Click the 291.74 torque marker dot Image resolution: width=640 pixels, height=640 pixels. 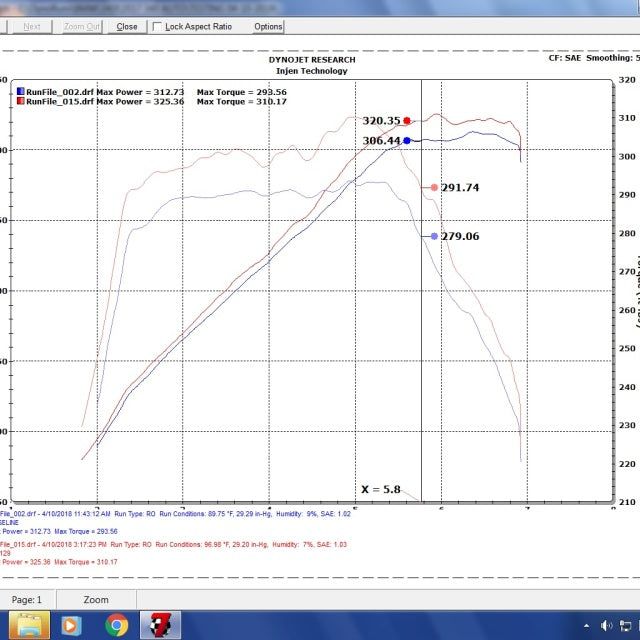(434, 187)
